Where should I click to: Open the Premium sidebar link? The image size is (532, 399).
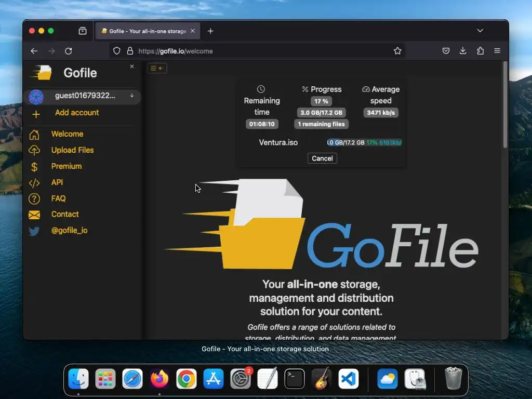(x=66, y=166)
